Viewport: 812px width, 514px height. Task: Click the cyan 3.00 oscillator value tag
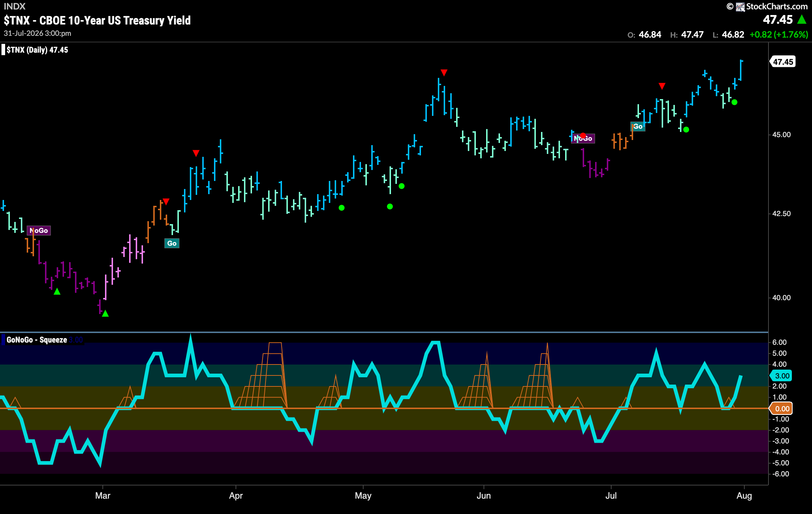tap(781, 375)
